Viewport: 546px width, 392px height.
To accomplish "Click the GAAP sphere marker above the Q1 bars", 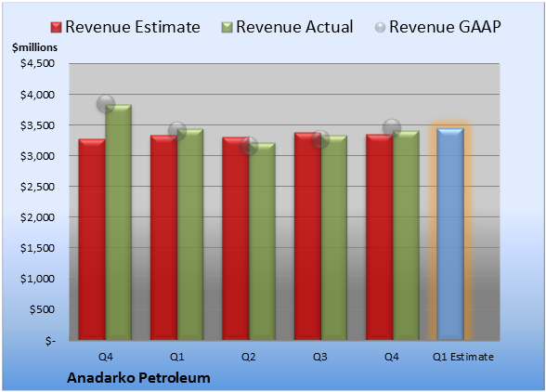I will tap(177, 131).
